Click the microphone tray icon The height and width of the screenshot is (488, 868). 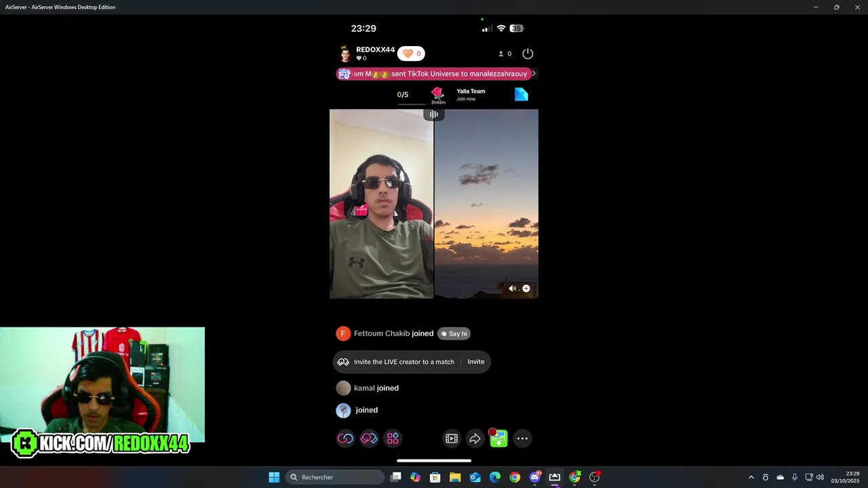(x=794, y=477)
